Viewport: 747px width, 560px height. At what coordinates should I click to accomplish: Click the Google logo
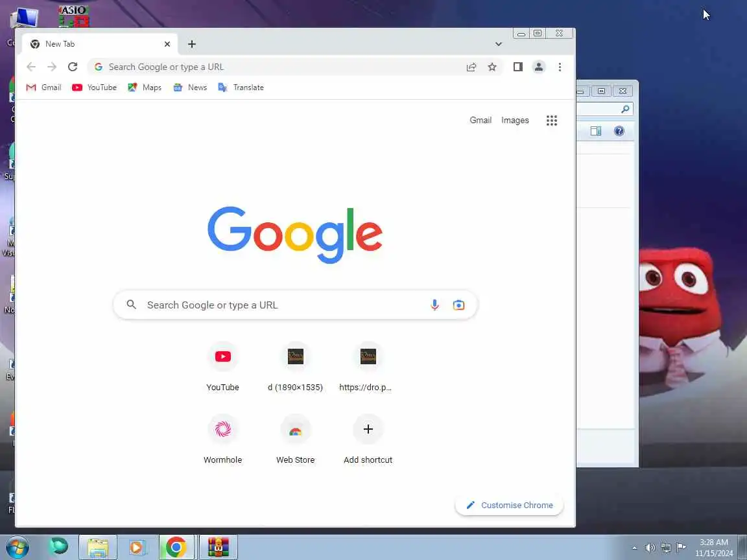click(x=295, y=235)
